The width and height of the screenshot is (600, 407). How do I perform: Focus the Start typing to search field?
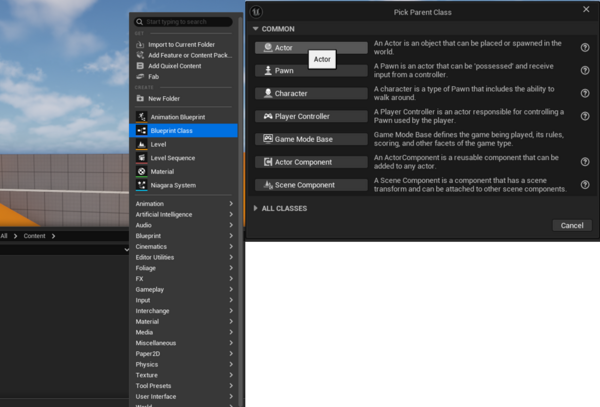pyautogui.click(x=183, y=22)
